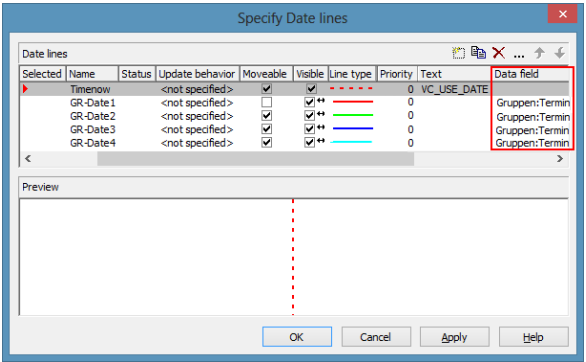Click priority value 0 in GR-Date2 row

pos(410,115)
